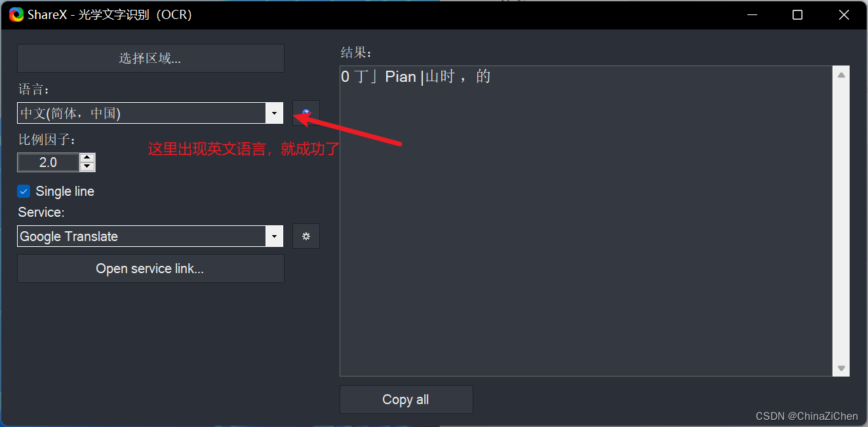Click the result scrollbar up arrow
The width and height of the screenshot is (868, 427).
(x=841, y=75)
